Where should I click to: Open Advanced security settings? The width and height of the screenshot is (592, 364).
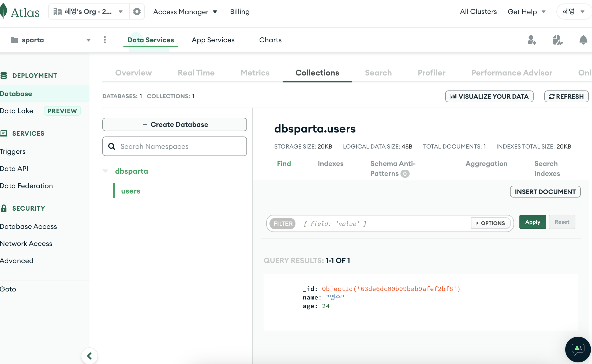17,261
